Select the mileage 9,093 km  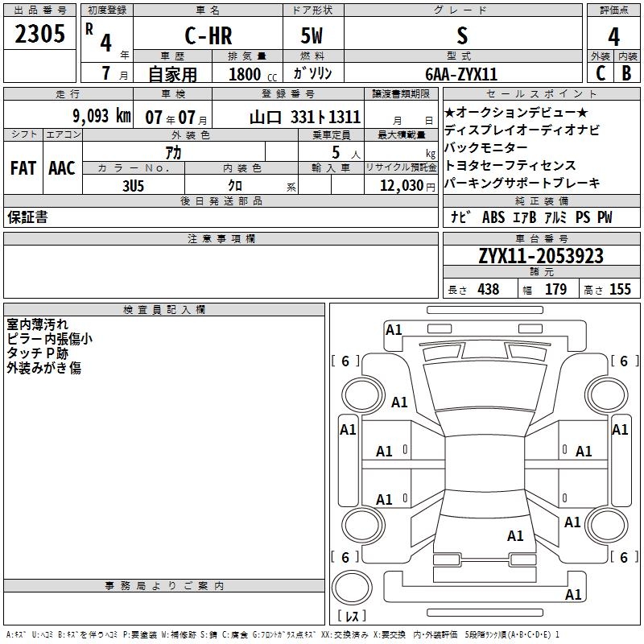coord(102,116)
